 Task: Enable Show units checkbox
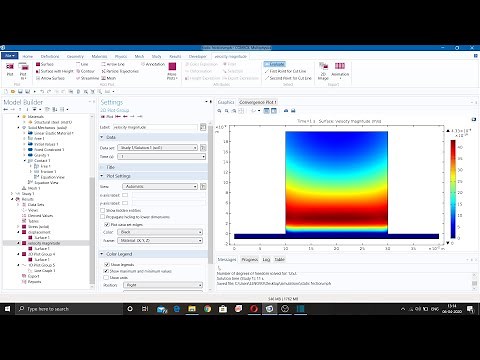coord(106,277)
